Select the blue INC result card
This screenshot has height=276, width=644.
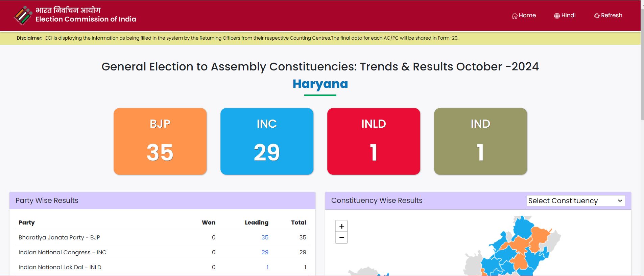point(267,141)
